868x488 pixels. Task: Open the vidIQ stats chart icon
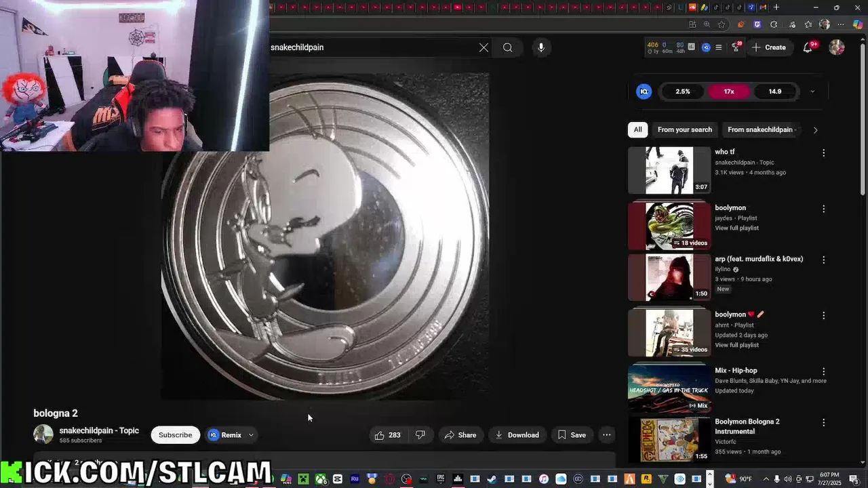point(691,47)
